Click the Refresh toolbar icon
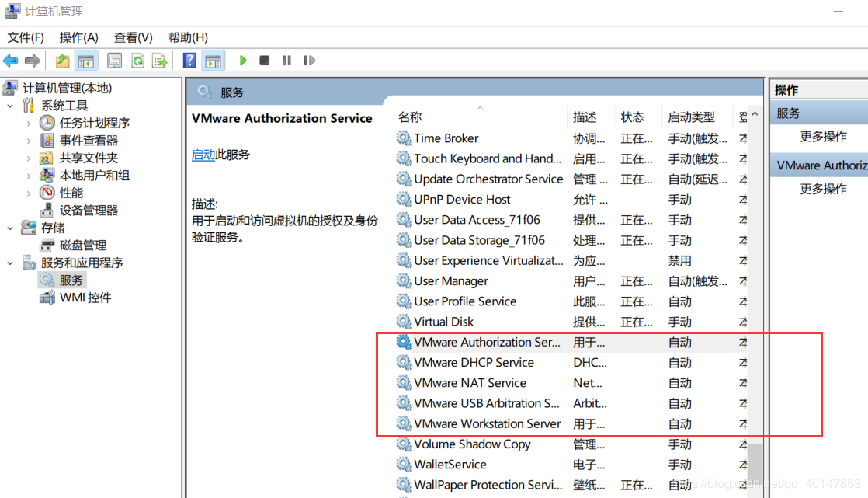The width and height of the screenshot is (868, 498). 137,61
